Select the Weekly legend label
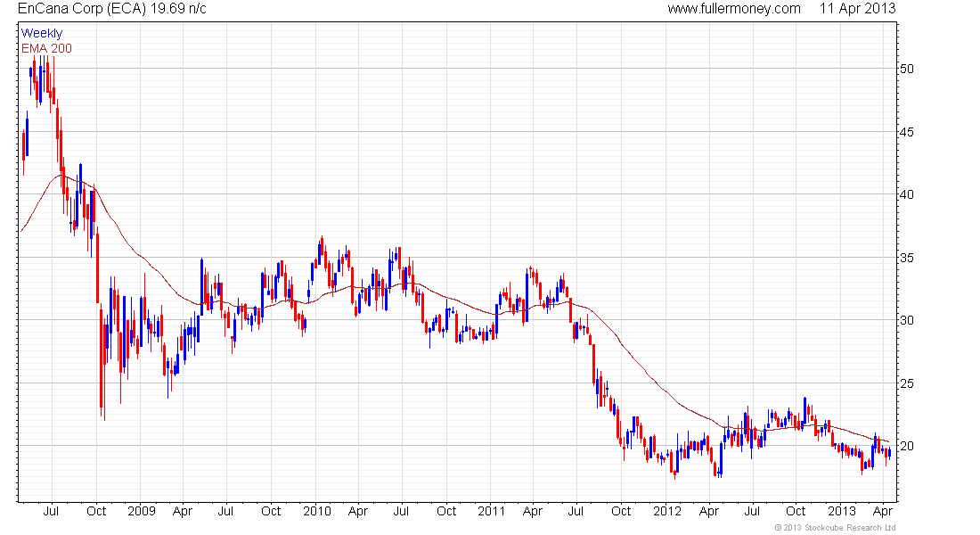The height and width of the screenshot is (535, 980). [42, 33]
